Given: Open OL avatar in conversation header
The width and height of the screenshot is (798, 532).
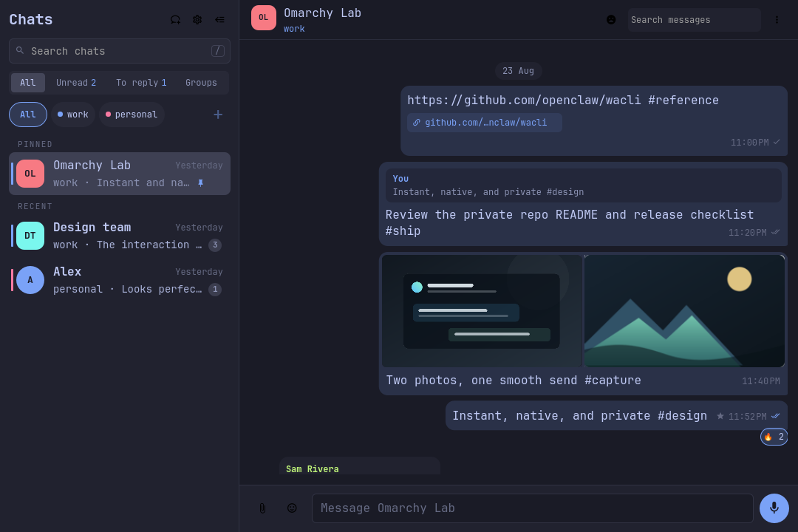Looking at the screenshot, I should (x=264, y=18).
